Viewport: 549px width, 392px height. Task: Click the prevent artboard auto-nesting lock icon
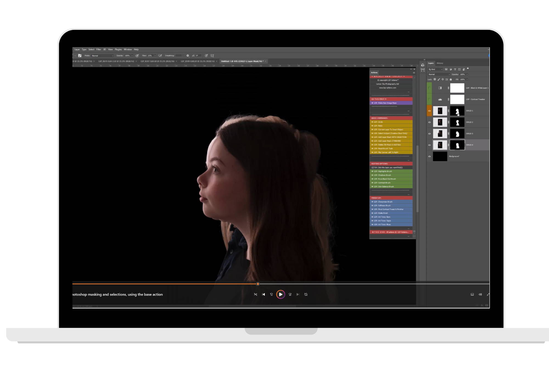click(447, 80)
